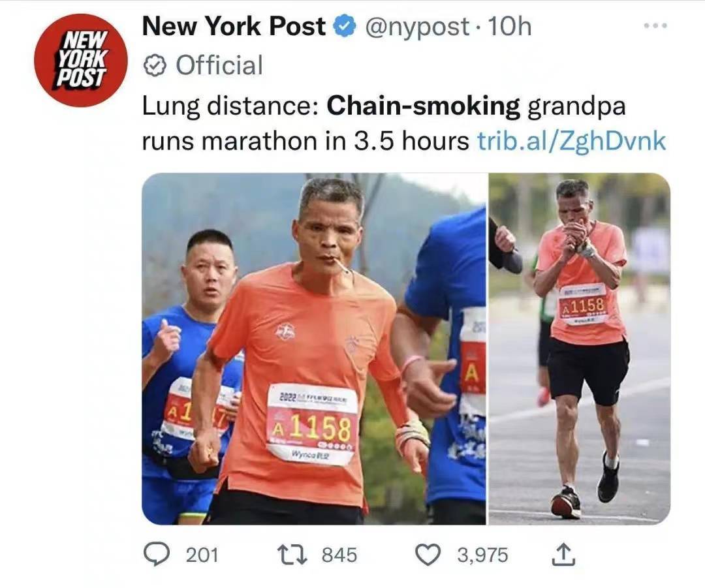
Task: Click the @nypost handle
Action: [416, 27]
